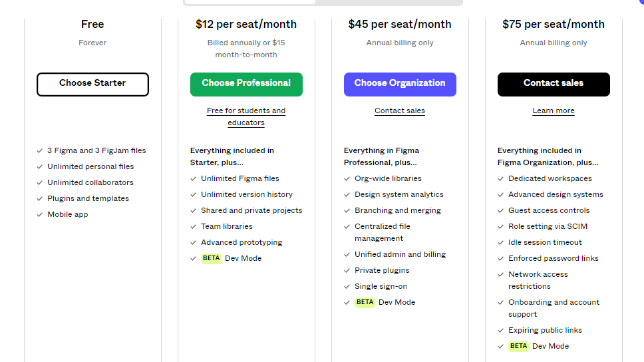Open the Learn more link
This screenshot has width=644, height=362.
pyautogui.click(x=554, y=111)
